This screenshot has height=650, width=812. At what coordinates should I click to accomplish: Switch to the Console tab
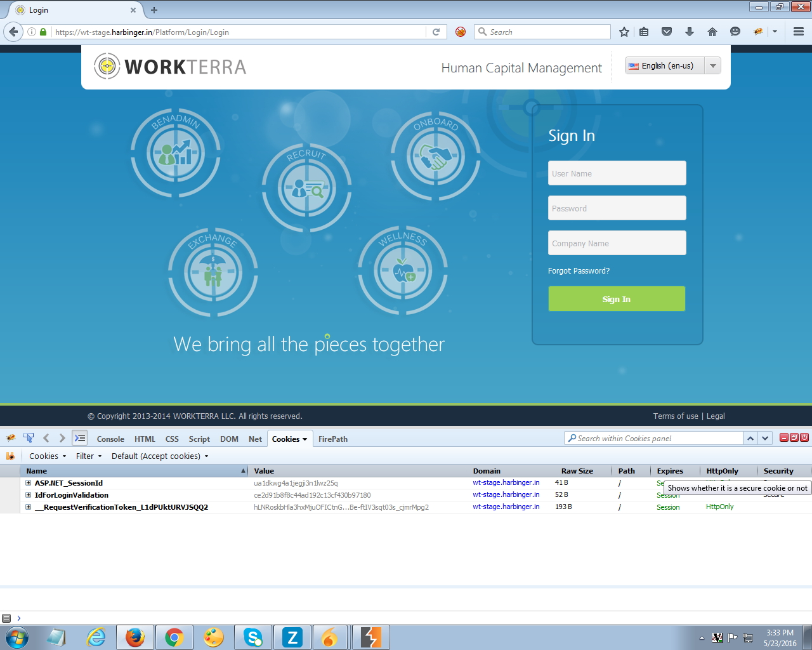110,439
